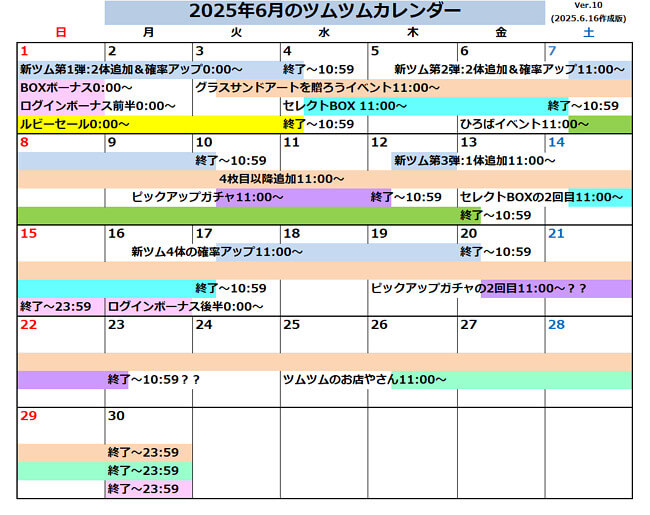650x515 pixels.
Task: Select the ログインボーナス後半0:00～ entry
Action: coord(185,306)
